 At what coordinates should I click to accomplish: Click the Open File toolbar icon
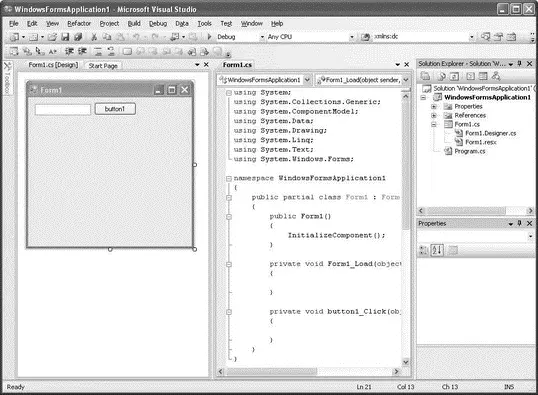52,37
